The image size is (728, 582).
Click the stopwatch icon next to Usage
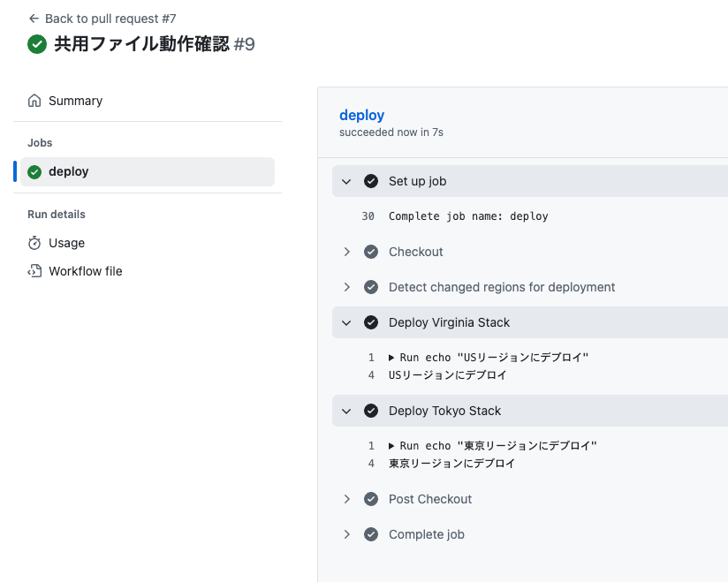[34, 243]
